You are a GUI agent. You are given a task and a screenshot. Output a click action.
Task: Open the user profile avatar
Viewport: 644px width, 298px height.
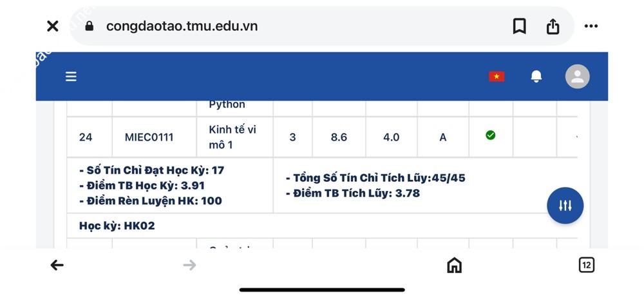[577, 77]
